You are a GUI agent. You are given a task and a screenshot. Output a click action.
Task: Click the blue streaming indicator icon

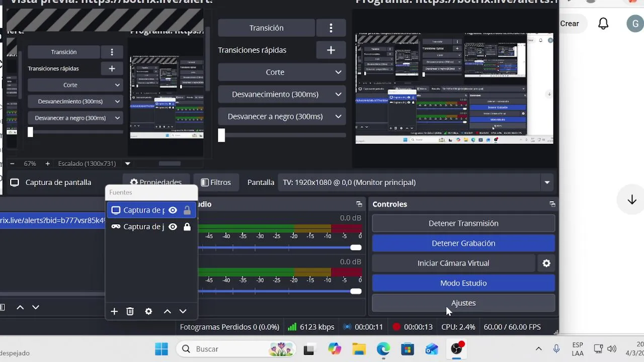click(347, 327)
